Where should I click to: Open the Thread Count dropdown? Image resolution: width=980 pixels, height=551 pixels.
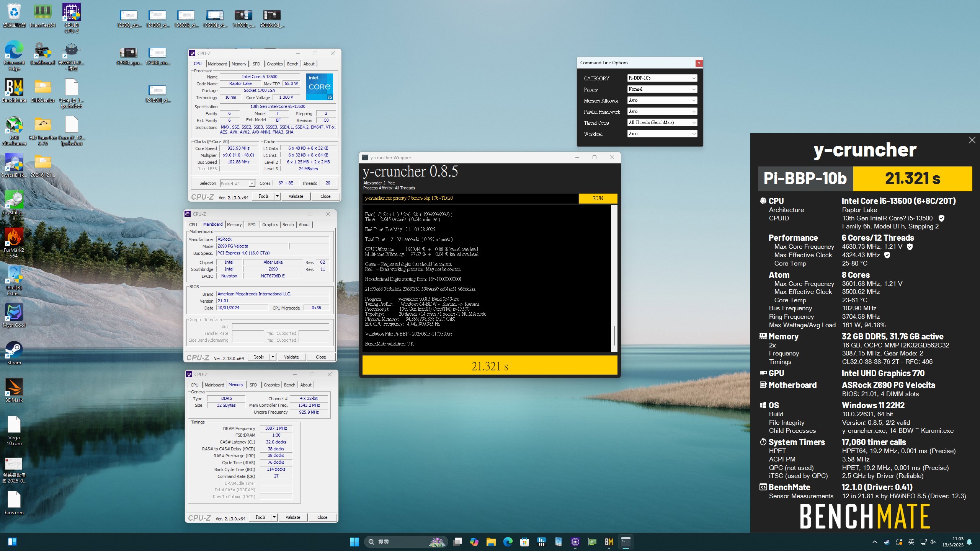click(662, 122)
